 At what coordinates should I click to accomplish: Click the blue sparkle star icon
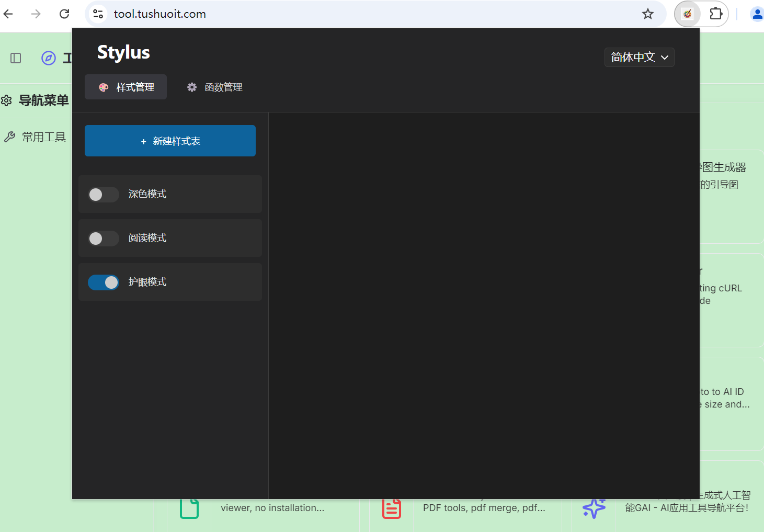594,507
